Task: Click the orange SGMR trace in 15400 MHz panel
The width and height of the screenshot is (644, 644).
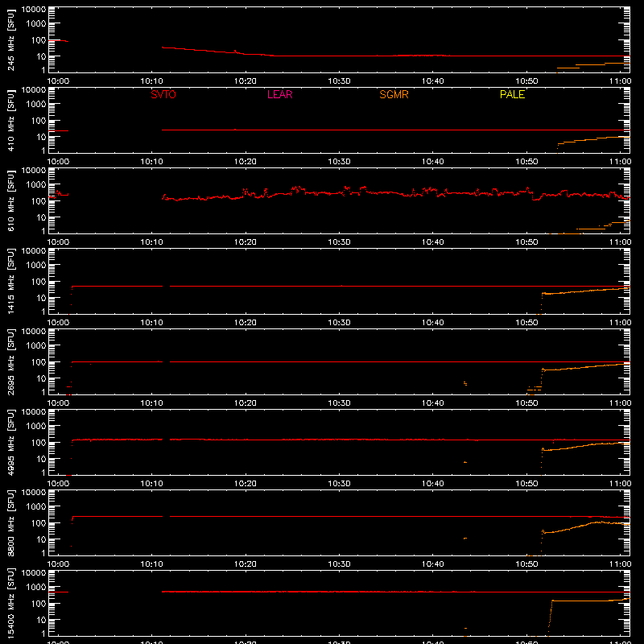Action: [x=588, y=601]
